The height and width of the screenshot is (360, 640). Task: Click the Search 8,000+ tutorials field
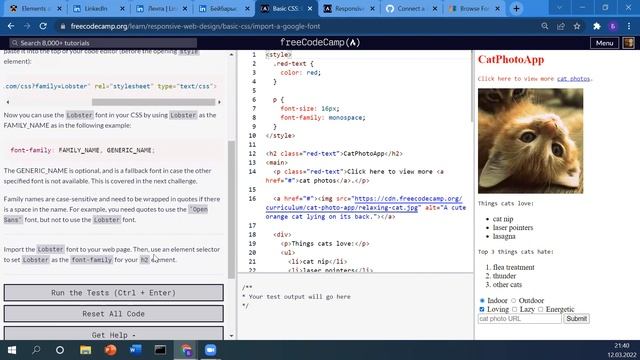(103, 43)
